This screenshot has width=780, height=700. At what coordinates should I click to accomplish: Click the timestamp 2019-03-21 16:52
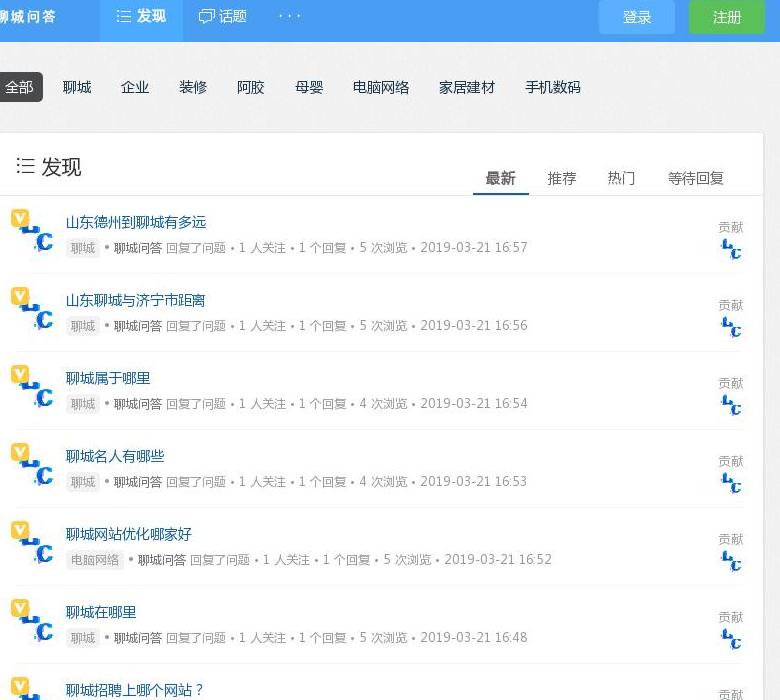[497, 560]
